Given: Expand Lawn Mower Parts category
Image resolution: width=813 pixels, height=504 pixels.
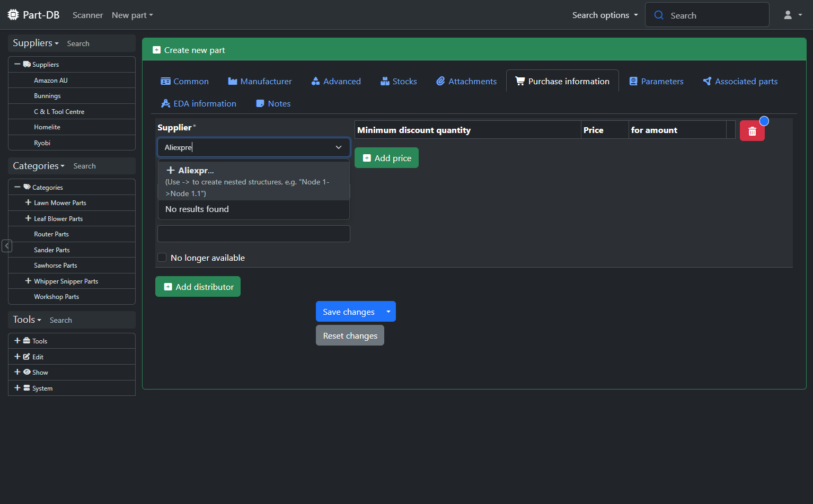Looking at the screenshot, I should 28,202.
